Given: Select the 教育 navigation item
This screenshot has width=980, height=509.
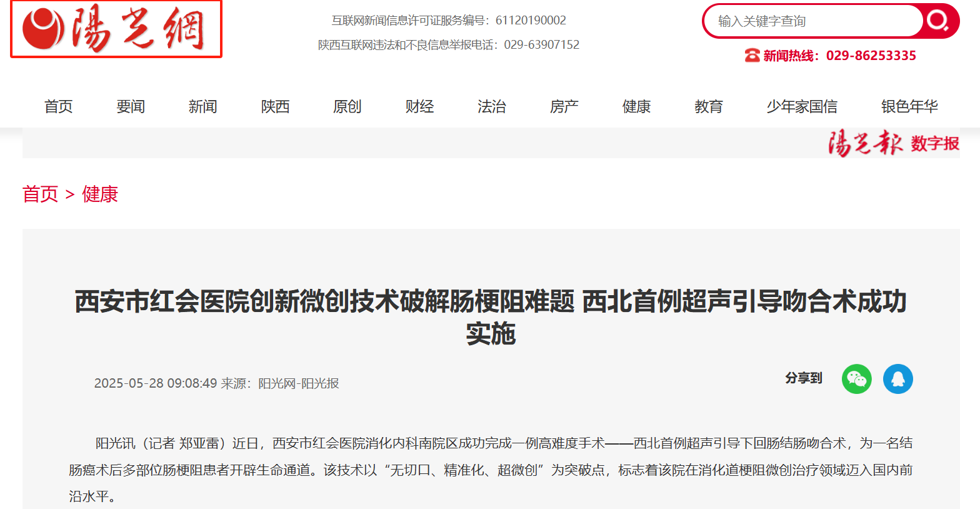Looking at the screenshot, I should (709, 107).
